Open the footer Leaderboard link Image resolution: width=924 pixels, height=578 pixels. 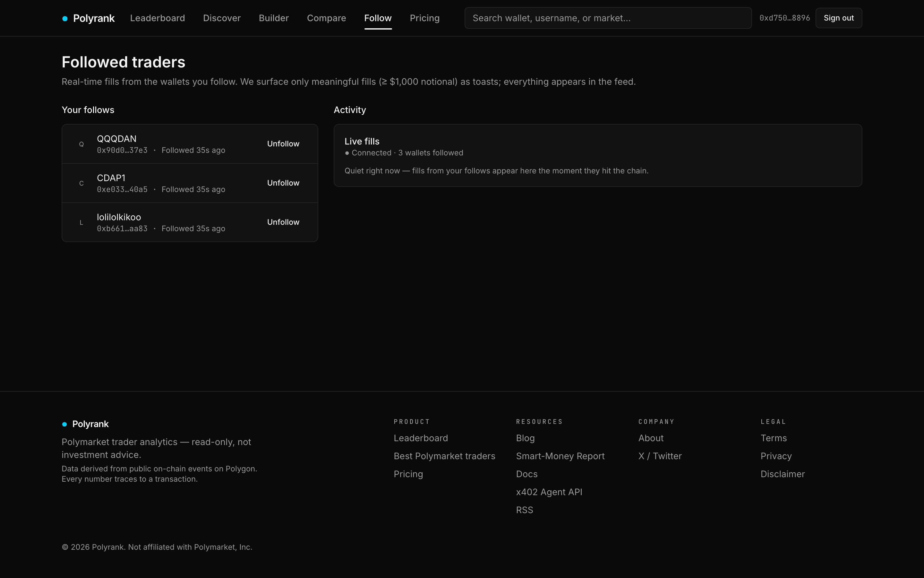[x=421, y=438]
